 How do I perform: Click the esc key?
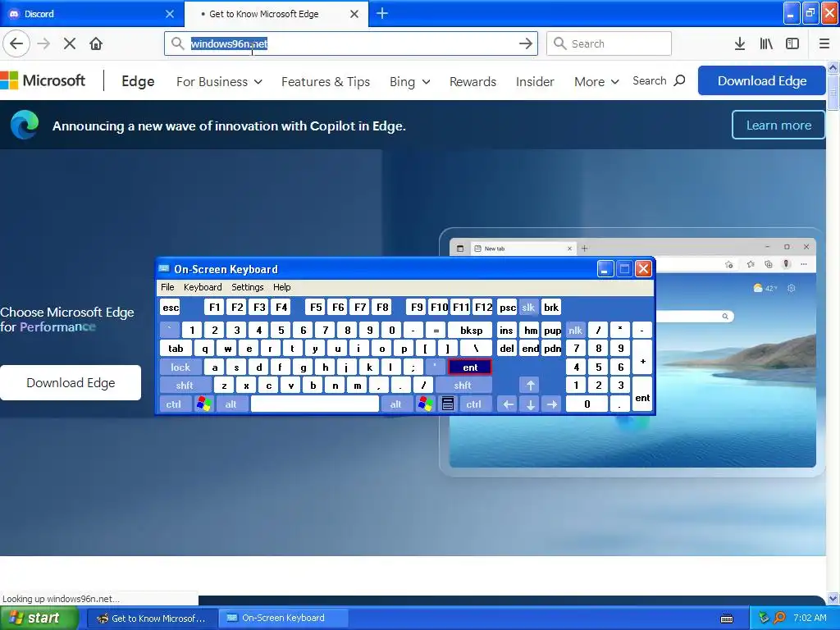pos(171,308)
